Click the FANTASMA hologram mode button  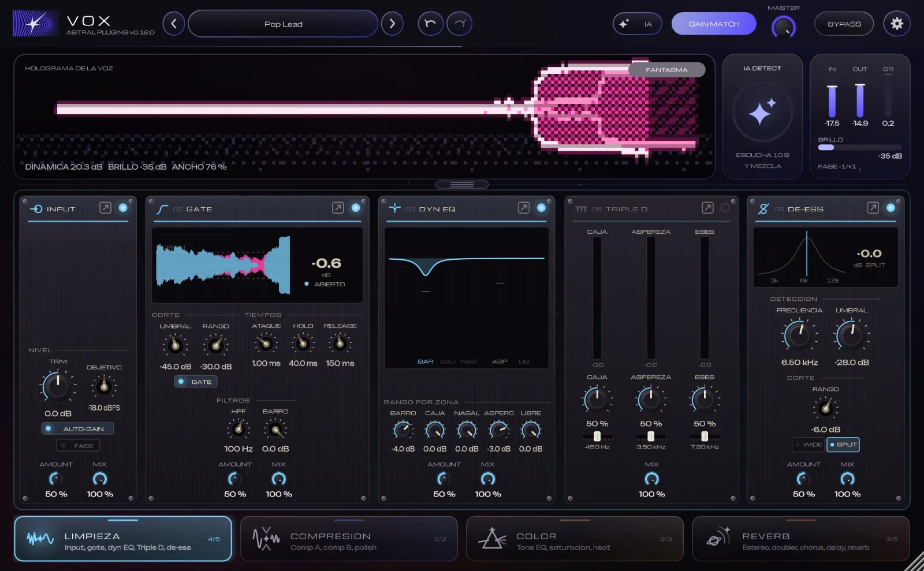666,69
